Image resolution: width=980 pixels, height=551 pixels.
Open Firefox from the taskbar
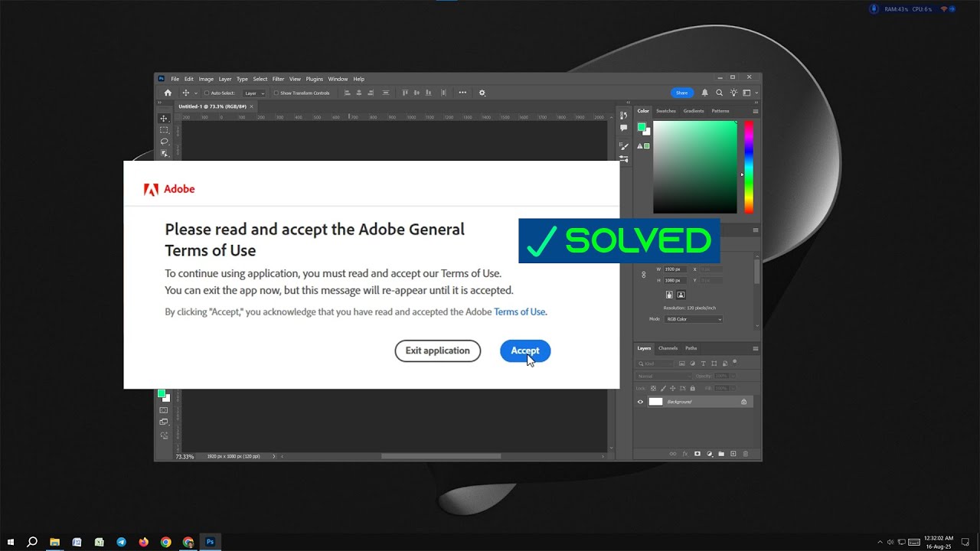[x=143, y=542]
